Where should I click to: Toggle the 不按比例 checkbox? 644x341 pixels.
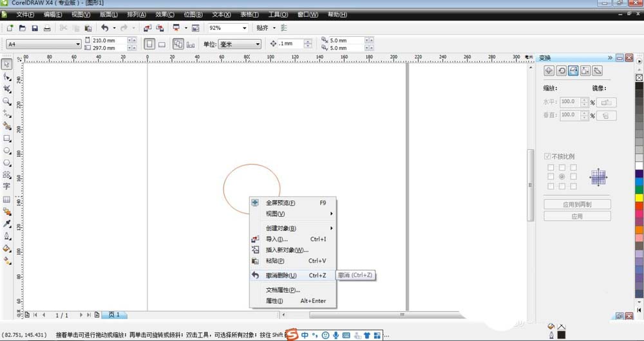point(548,156)
